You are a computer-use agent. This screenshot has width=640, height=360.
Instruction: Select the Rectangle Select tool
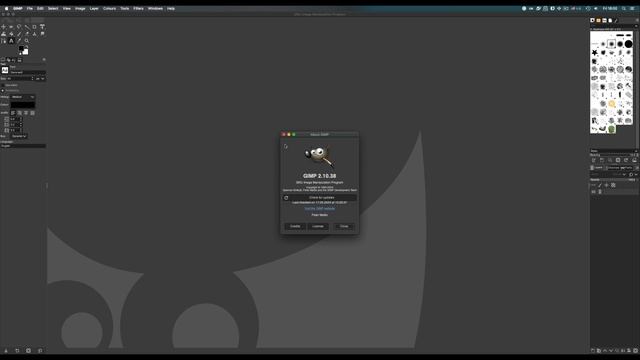11,27
